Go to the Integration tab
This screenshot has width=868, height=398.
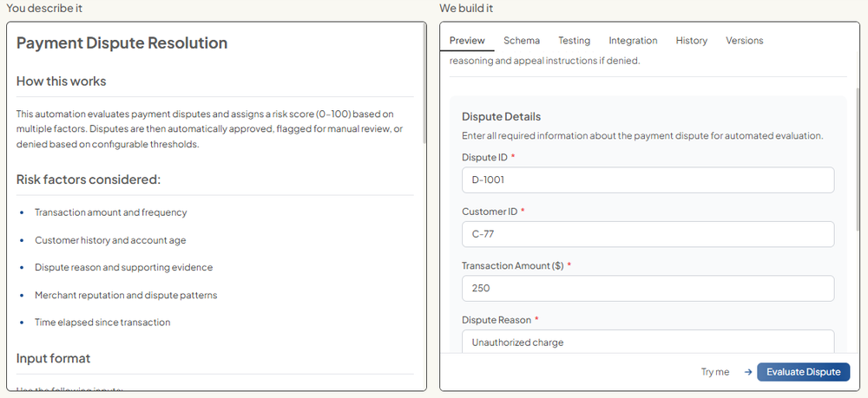[x=633, y=41]
